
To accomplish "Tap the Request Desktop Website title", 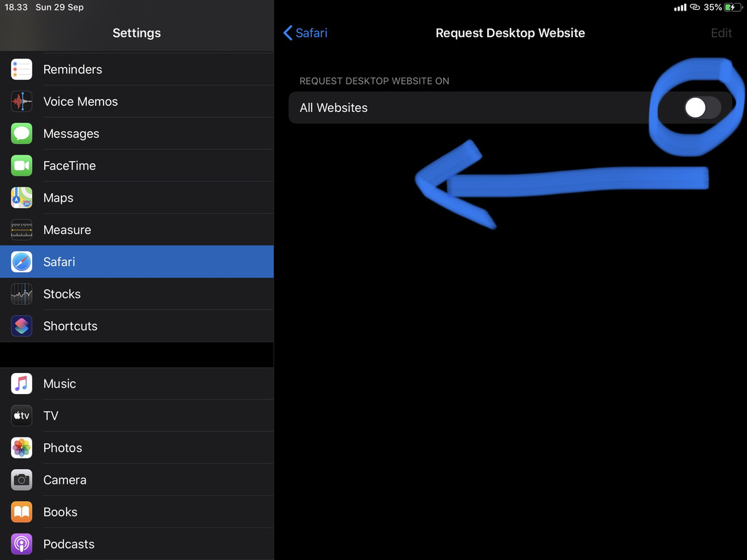I will click(x=510, y=33).
